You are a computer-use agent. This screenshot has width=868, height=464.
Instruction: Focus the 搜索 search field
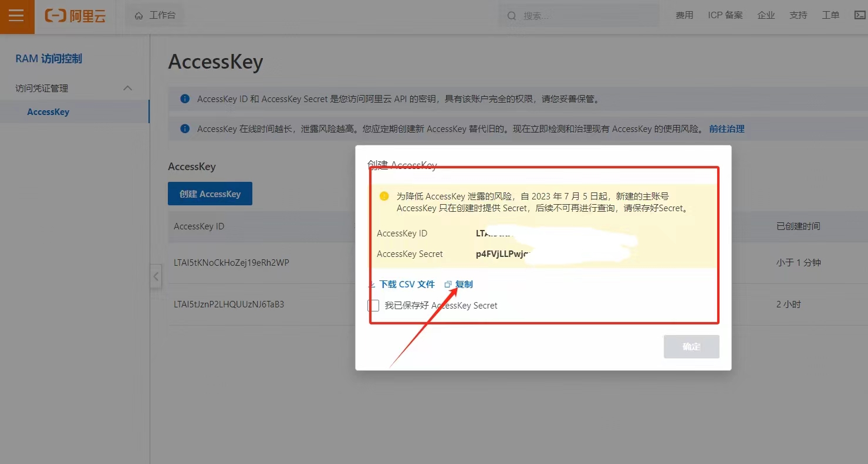pyautogui.click(x=579, y=16)
